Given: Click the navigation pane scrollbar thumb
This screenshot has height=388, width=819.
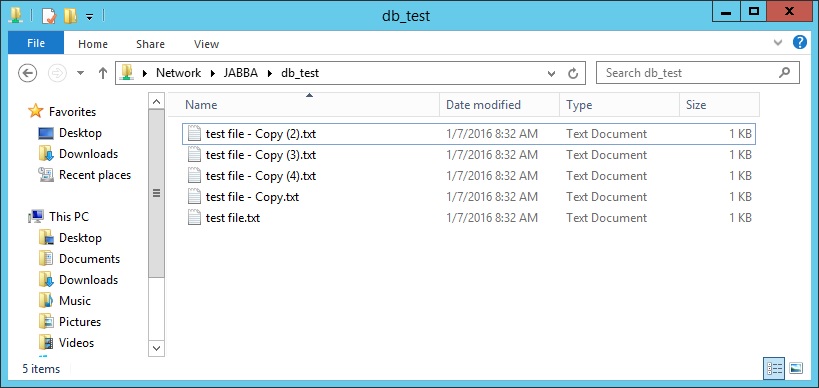Looking at the screenshot, I should (x=156, y=193).
